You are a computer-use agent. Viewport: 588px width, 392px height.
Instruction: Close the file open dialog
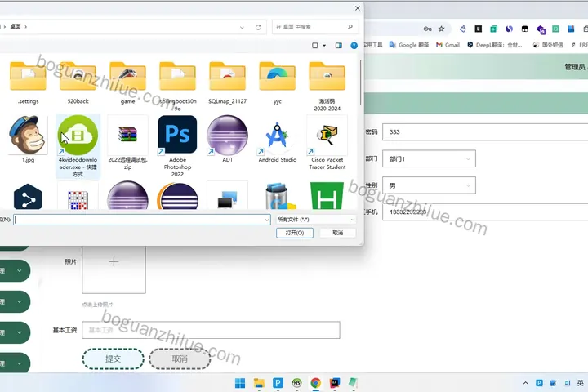[x=358, y=8]
